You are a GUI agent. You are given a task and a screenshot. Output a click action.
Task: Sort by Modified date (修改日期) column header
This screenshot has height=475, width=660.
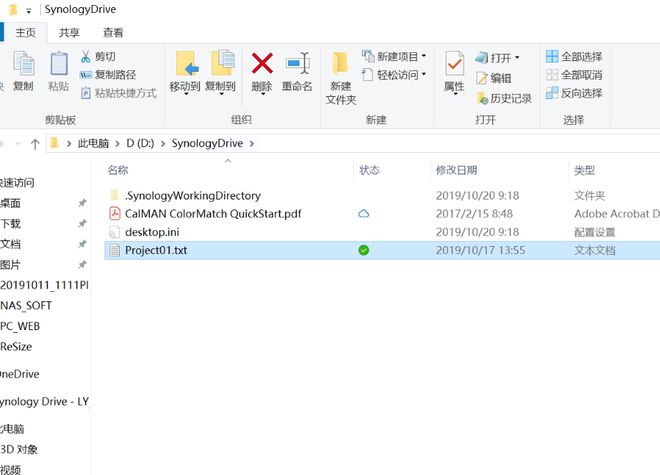[x=456, y=170]
